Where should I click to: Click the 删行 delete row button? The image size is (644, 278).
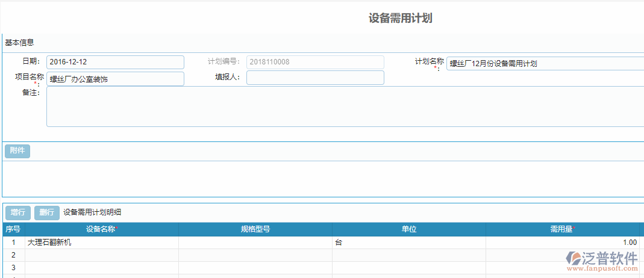pyautogui.click(x=47, y=212)
